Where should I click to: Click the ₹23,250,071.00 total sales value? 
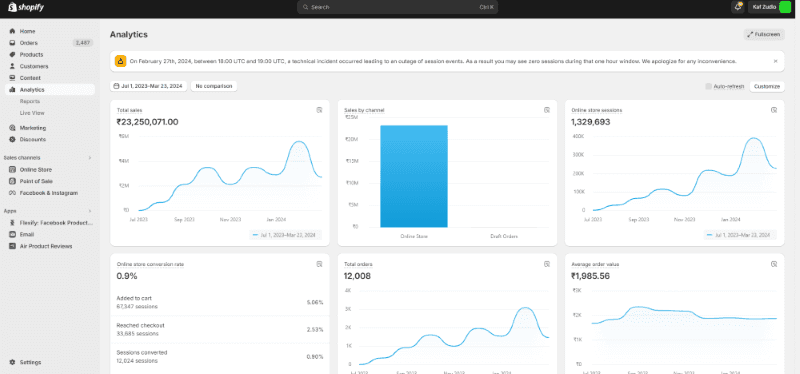147,122
